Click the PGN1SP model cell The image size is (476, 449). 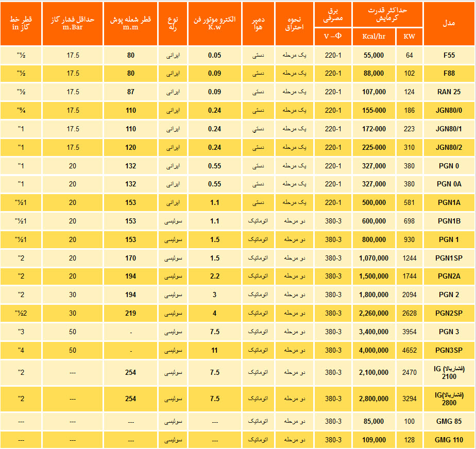point(449,258)
